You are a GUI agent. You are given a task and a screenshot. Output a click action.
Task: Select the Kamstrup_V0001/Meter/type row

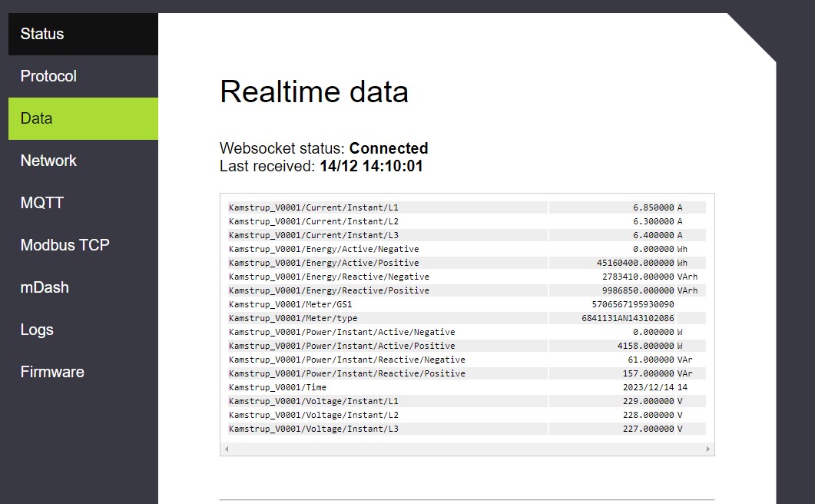point(466,318)
